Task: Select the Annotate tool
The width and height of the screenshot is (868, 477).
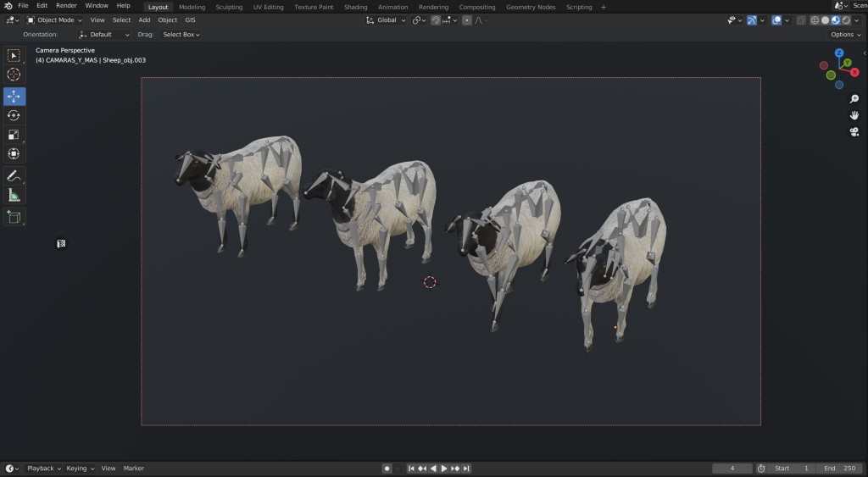Action: [x=14, y=176]
